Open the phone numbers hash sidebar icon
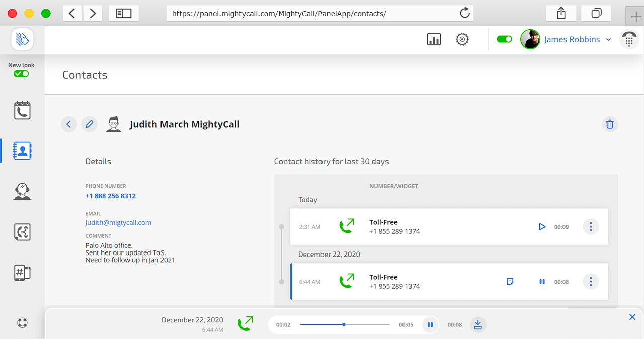644x339 pixels. pos(22,272)
